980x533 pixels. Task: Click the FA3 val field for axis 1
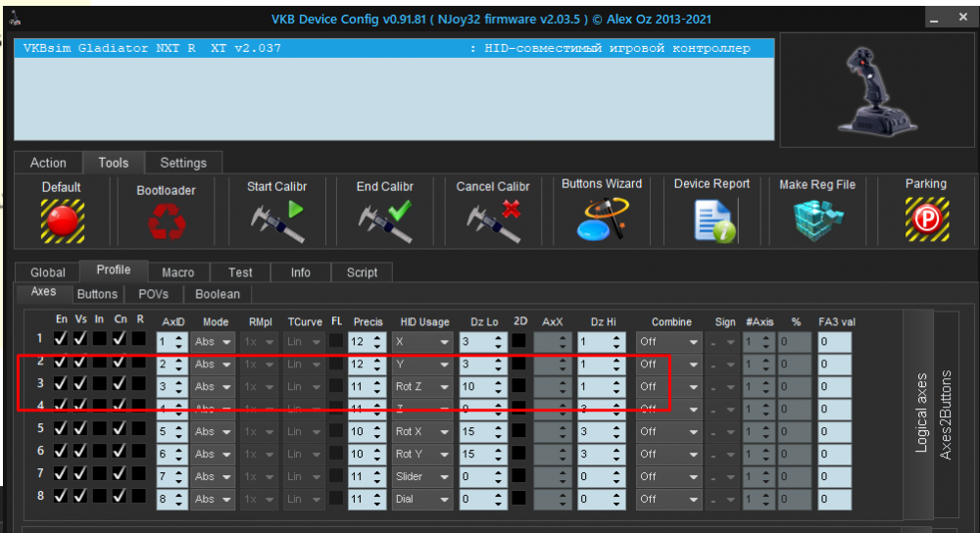[834, 342]
